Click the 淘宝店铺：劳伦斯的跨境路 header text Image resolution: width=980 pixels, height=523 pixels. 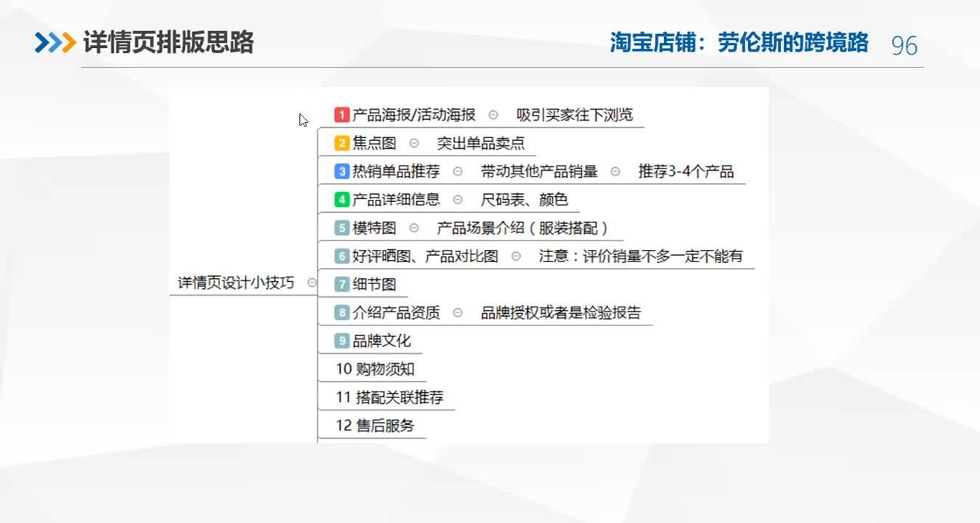click(740, 43)
